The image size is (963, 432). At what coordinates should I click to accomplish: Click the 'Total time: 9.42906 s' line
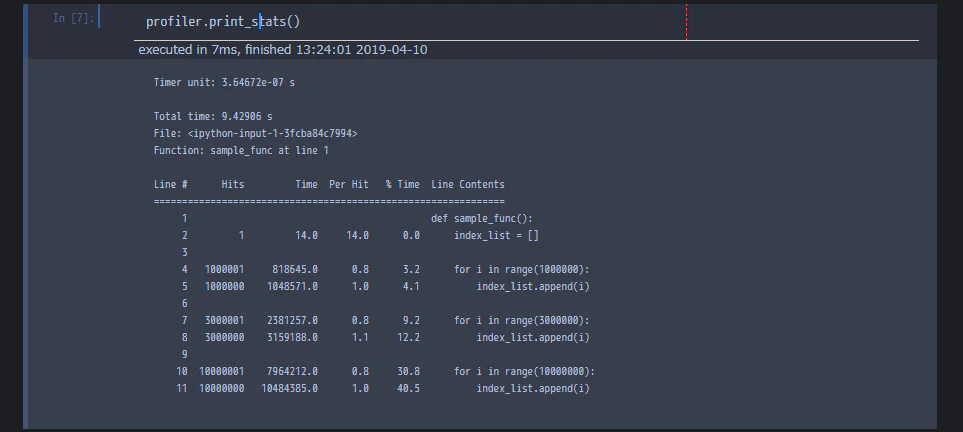(x=213, y=116)
